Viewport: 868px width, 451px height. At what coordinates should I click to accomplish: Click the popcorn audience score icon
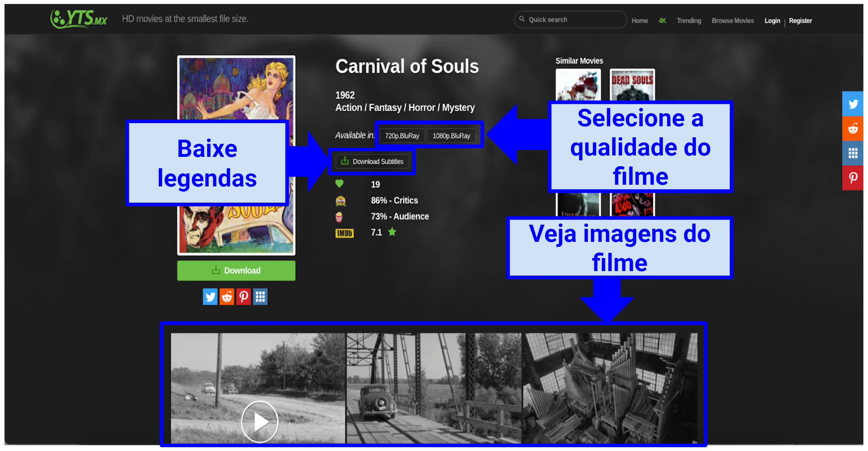(x=339, y=217)
